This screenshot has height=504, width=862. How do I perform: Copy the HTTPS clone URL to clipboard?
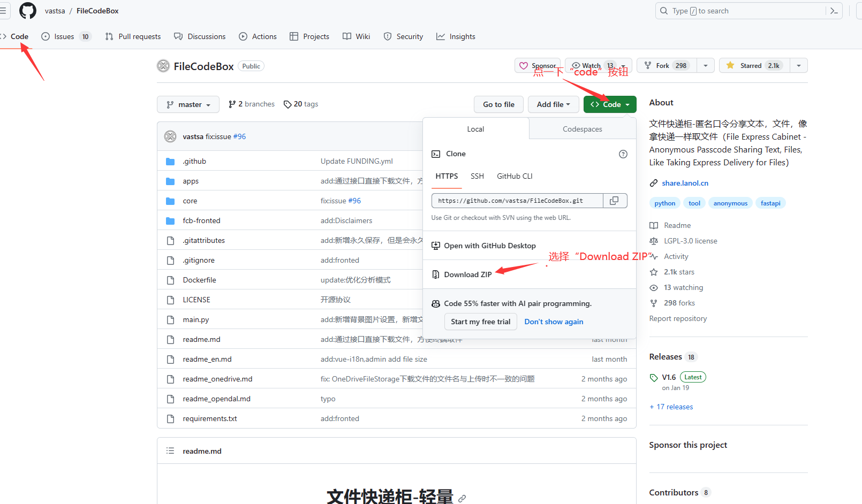pos(615,200)
